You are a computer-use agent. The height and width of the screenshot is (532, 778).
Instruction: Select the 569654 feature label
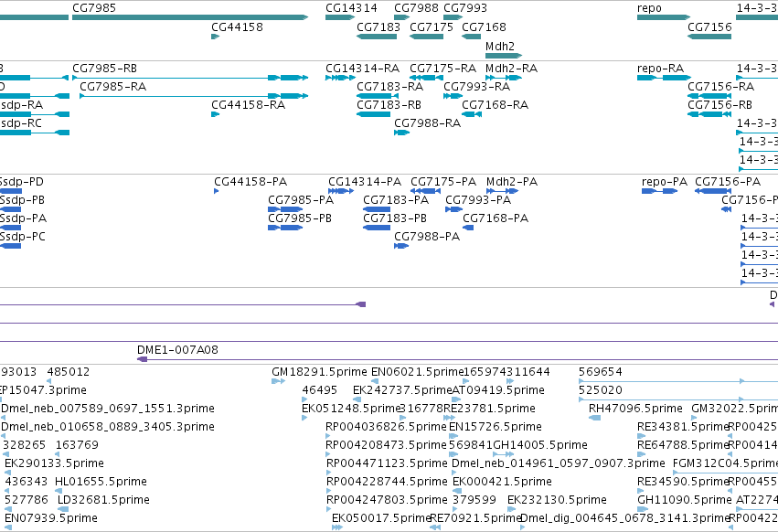601,372
